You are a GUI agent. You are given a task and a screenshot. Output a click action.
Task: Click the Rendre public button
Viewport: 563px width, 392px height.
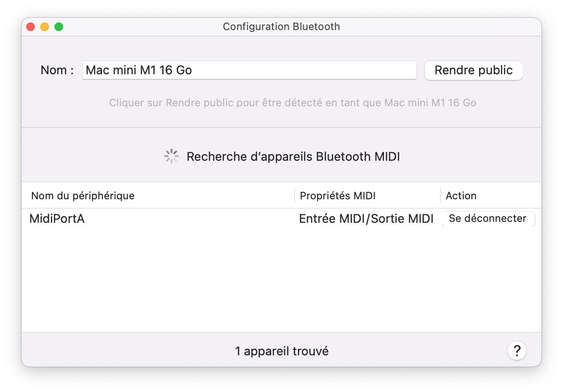click(473, 71)
